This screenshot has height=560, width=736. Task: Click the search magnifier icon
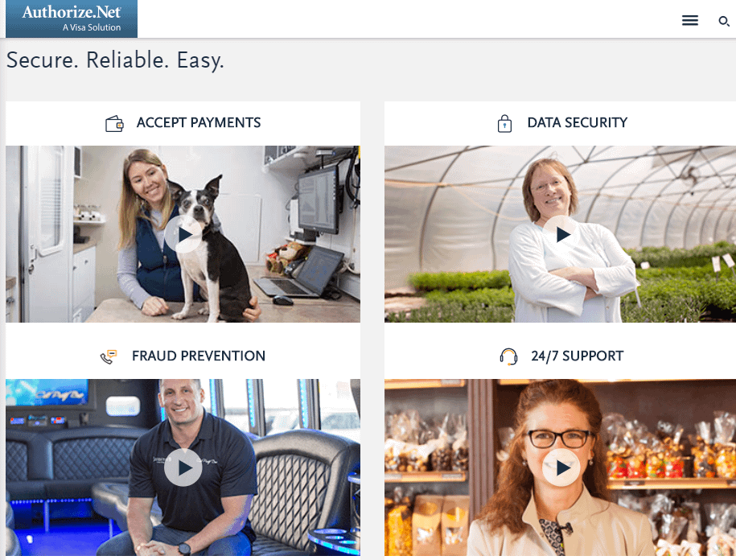pyautogui.click(x=724, y=21)
